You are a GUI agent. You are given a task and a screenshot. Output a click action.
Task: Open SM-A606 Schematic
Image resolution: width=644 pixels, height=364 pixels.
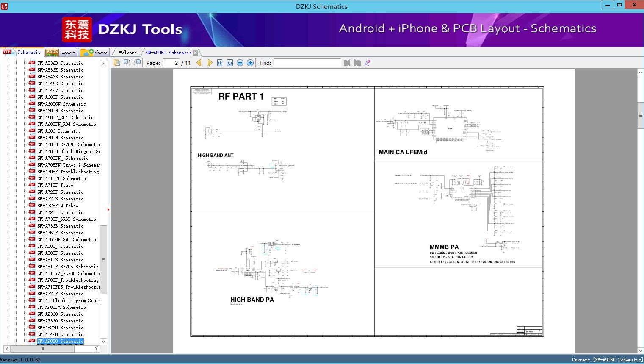(x=59, y=131)
